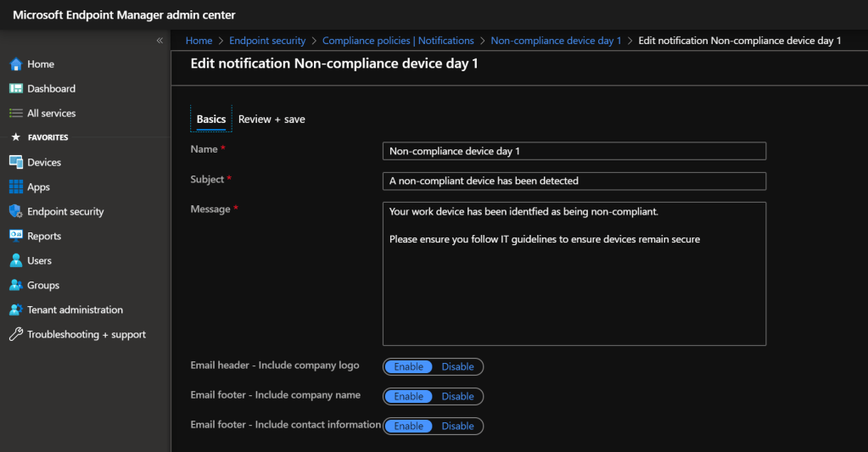Image resolution: width=868 pixels, height=452 pixels.
Task: Disable the company logo email header
Action: [x=457, y=367]
